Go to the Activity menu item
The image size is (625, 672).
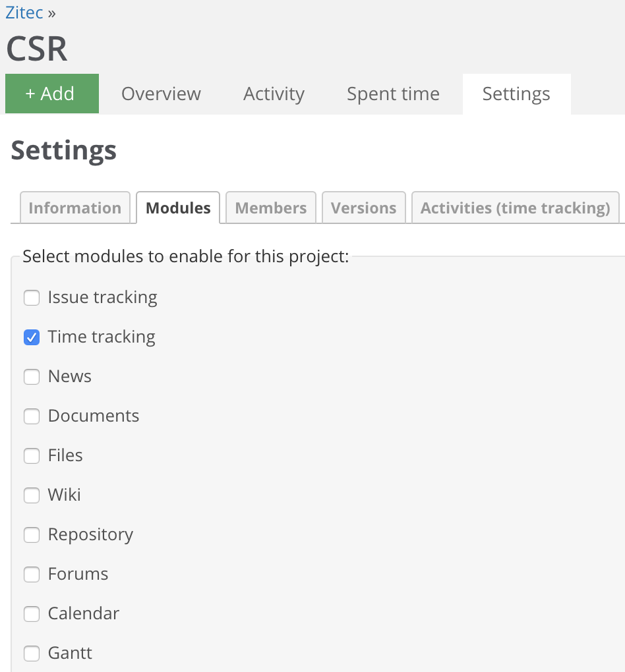(274, 94)
